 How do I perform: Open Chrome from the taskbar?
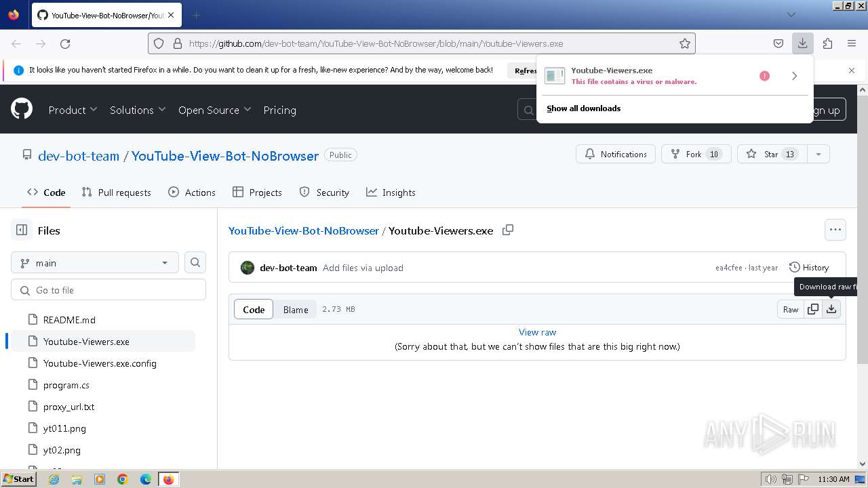tap(123, 479)
